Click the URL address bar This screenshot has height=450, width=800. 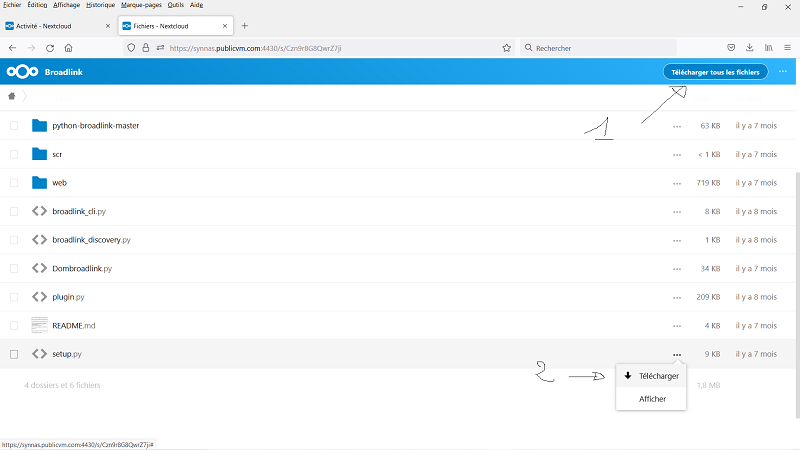pos(319,48)
